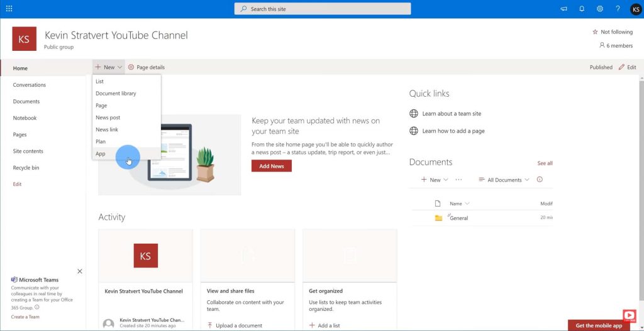Click the Microsoft Teams logo icon
This screenshot has height=331, width=644.
[14, 279]
